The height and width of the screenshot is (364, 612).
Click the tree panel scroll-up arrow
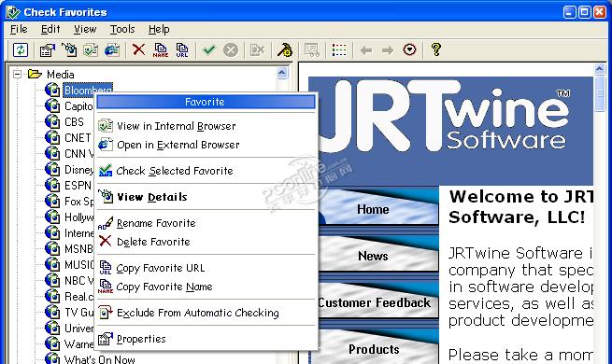coord(282,73)
